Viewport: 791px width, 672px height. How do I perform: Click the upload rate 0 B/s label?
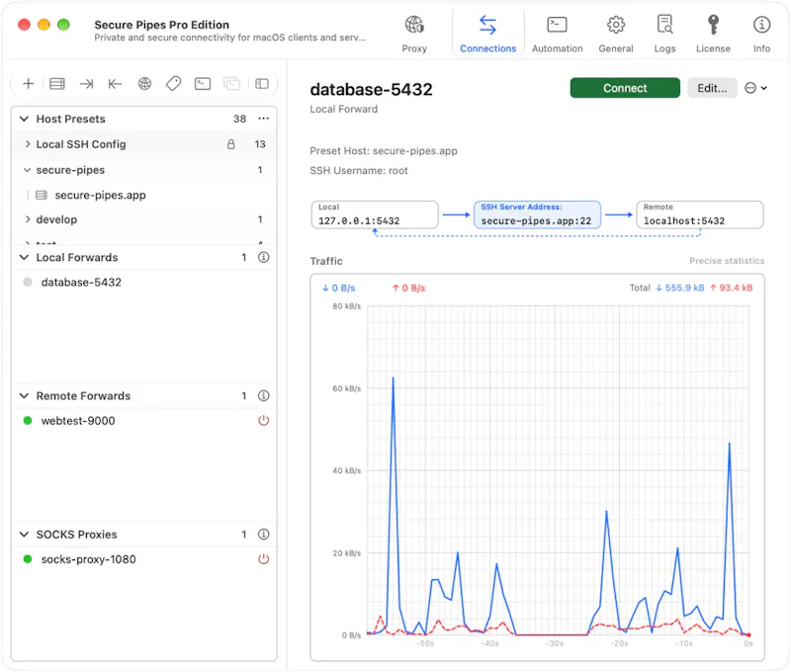click(408, 289)
